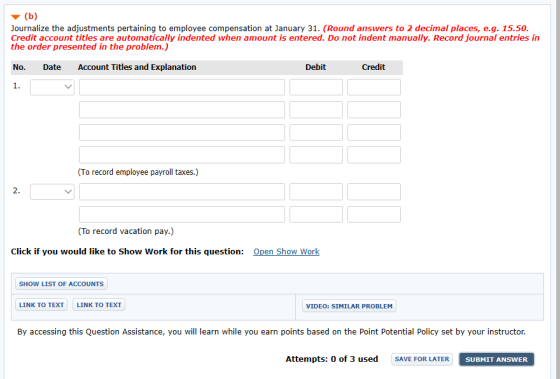Click the fourth row Debit field
The width and height of the screenshot is (560, 379).
click(x=316, y=155)
